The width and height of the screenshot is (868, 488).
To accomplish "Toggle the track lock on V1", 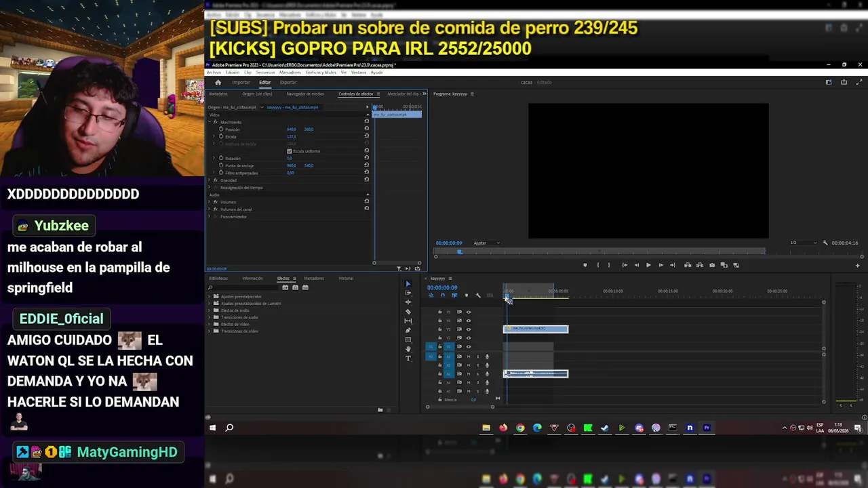I will [x=439, y=346].
